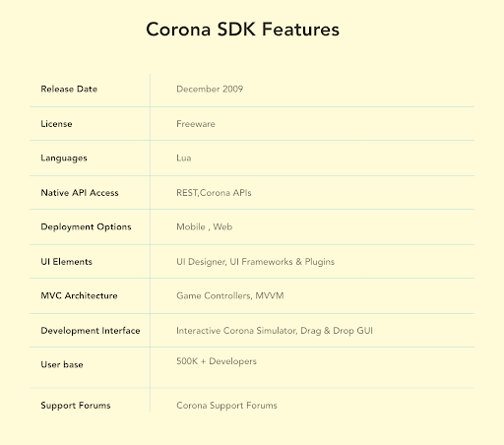This screenshot has width=504, height=445.
Task: Click the Game Controllers, MVVM value
Action: tap(230, 295)
